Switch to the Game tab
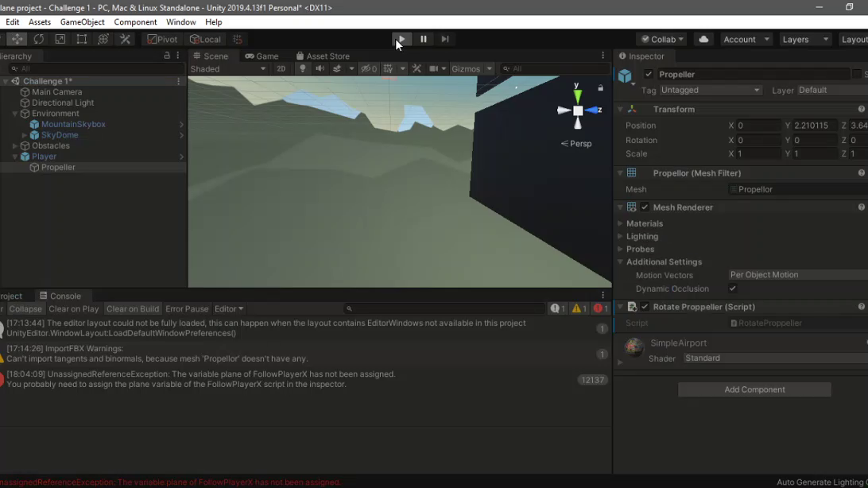Image resolution: width=868 pixels, height=488 pixels. pyautogui.click(x=262, y=56)
